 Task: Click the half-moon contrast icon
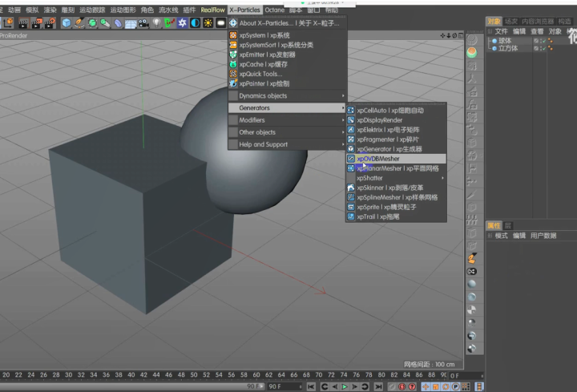195,23
